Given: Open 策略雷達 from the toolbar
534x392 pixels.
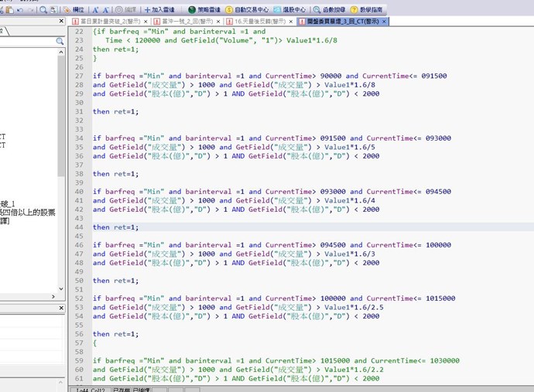Looking at the screenshot, I should coord(203,9).
